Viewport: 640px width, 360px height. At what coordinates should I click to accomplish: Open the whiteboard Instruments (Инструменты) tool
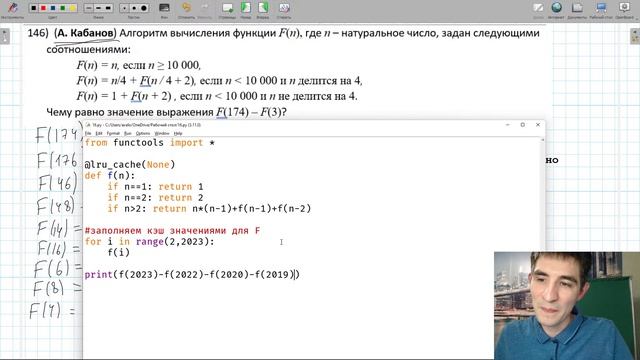coord(12,9)
